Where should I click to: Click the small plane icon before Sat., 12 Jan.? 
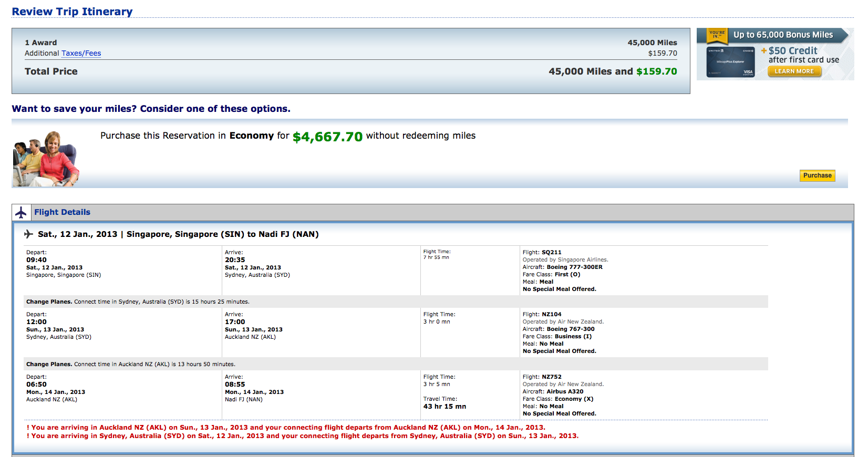28,234
